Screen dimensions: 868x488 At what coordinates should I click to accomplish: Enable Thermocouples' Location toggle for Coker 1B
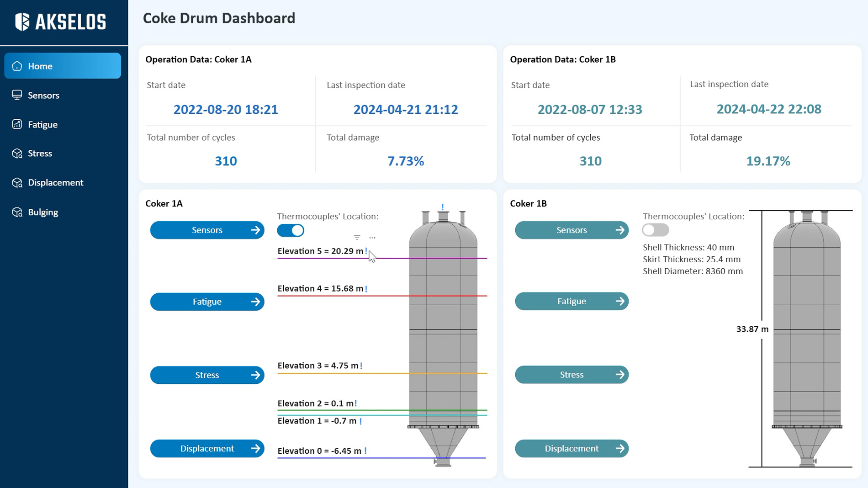click(656, 230)
